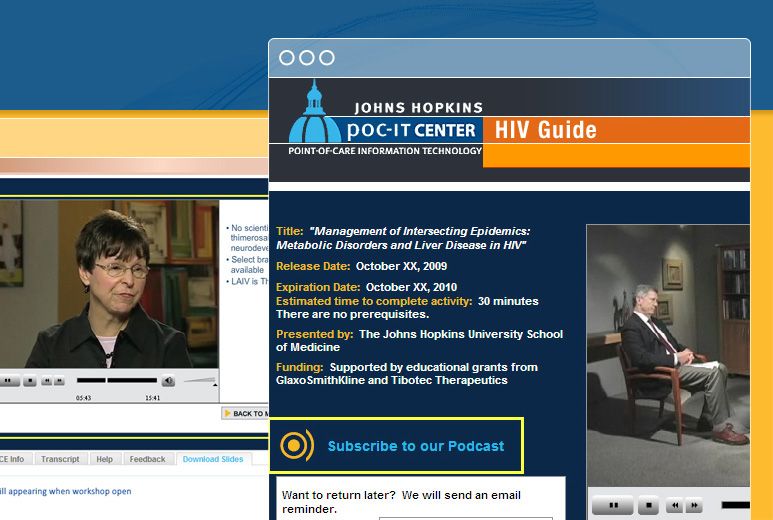Click the 'Want to return later?' reminder text

click(401, 502)
